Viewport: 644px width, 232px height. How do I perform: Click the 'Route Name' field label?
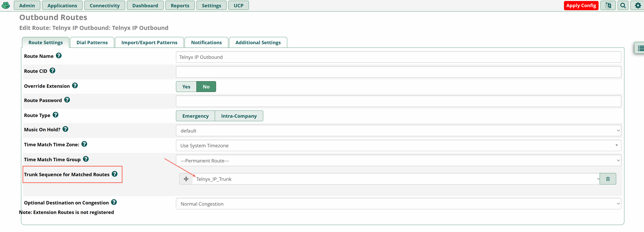pos(39,56)
